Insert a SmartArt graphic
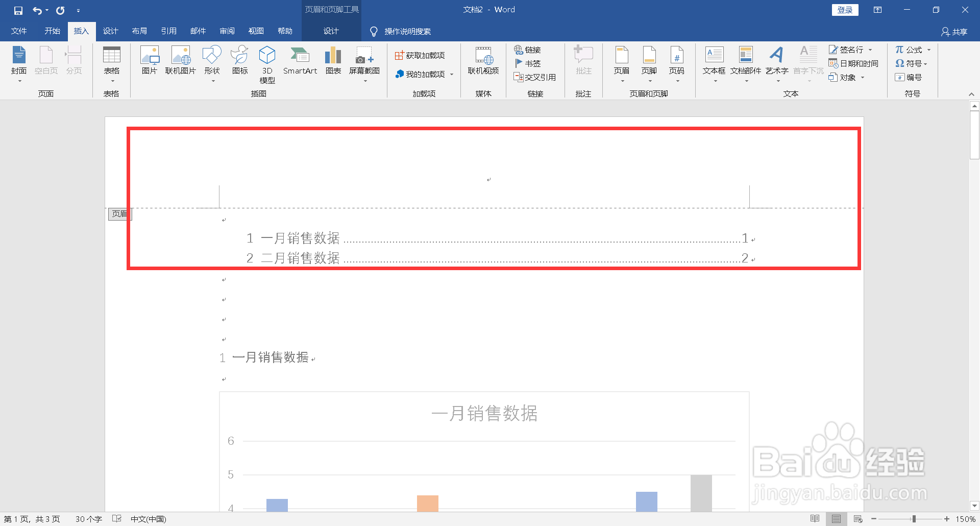The height and width of the screenshot is (526, 980). click(300, 61)
